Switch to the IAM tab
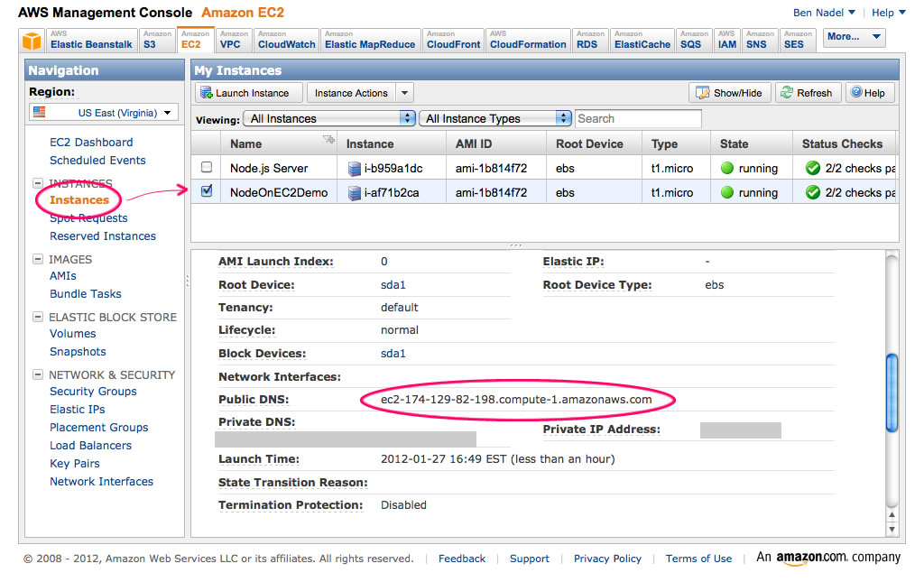The height and width of the screenshot is (582, 924). click(727, 40)
